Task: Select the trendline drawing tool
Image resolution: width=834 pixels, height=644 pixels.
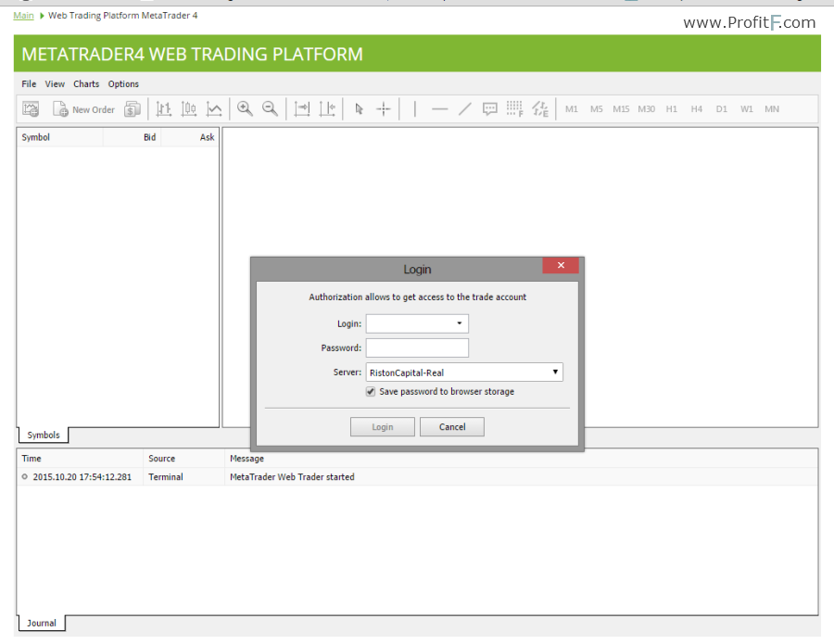Action: (x=465, y=109)
